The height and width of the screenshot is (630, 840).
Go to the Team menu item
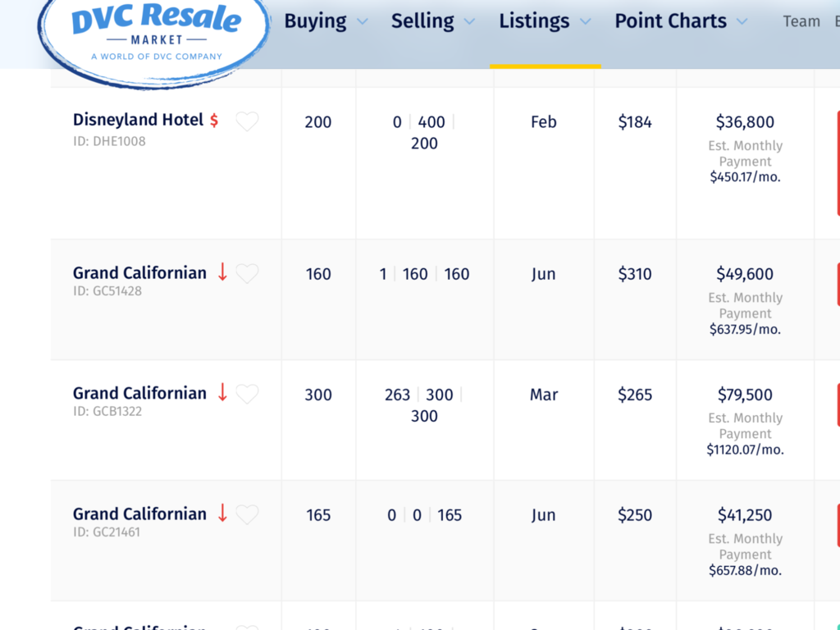click(801, 22)
